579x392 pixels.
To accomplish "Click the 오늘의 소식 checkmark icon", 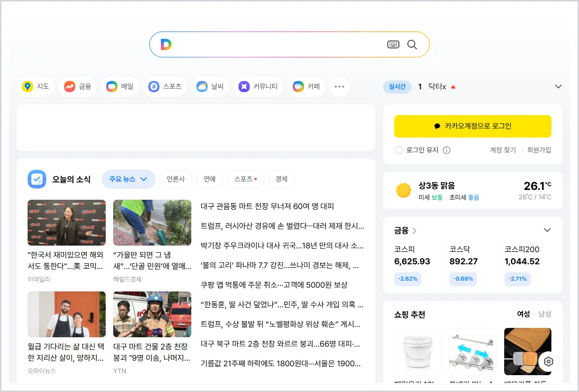I will 36,179.
